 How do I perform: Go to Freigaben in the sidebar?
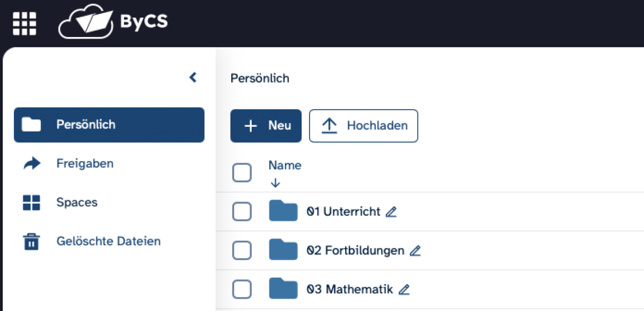click(x=85, y=164)
